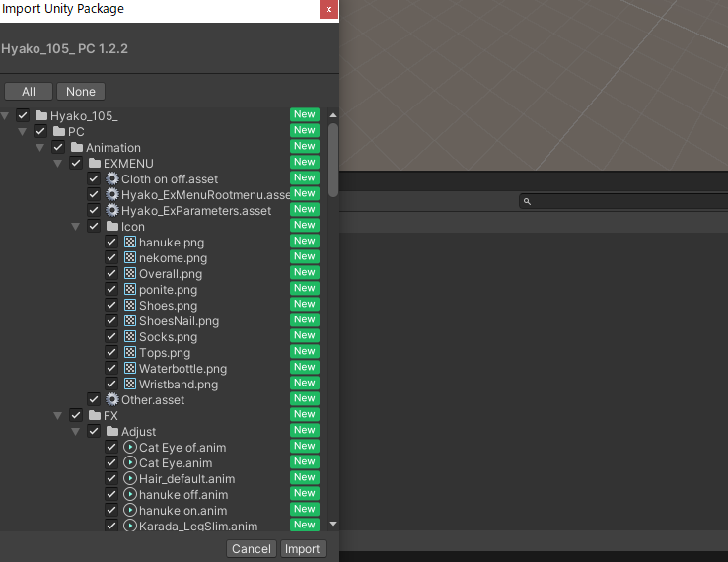This screenshot has width=728, height=562.
Task: Click the Hyako_105_ root folder icon
Action: 41,115
